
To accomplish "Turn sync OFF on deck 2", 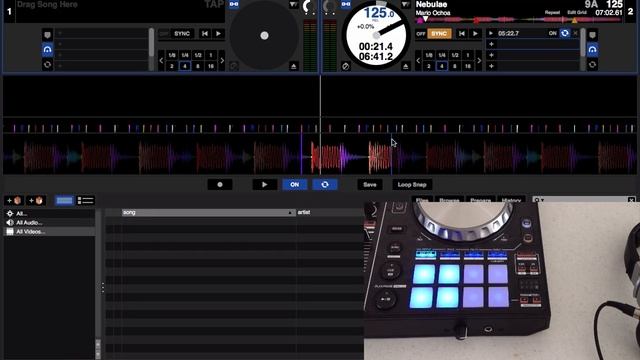I will (421, 33).
